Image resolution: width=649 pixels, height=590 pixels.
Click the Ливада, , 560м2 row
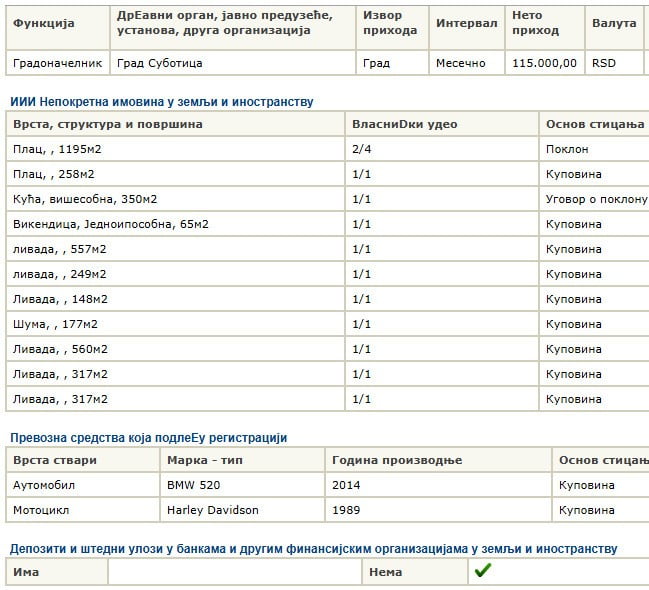point(327,349)
